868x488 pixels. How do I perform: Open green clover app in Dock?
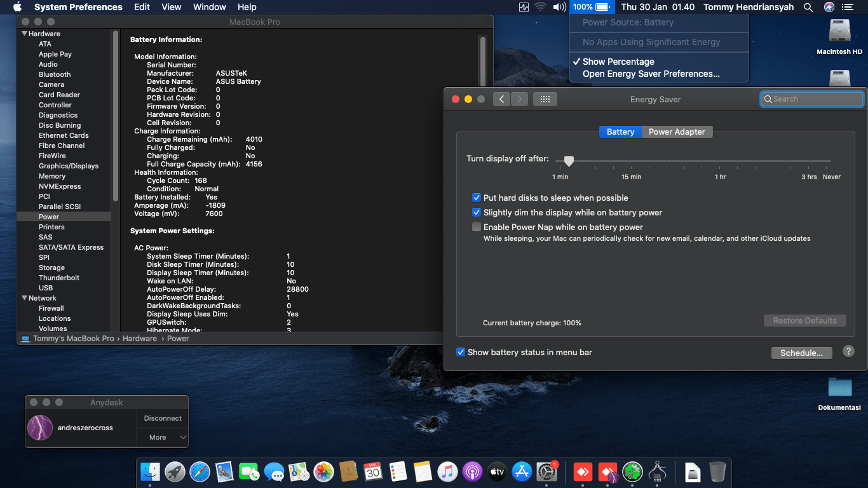(x=632, y=471)
